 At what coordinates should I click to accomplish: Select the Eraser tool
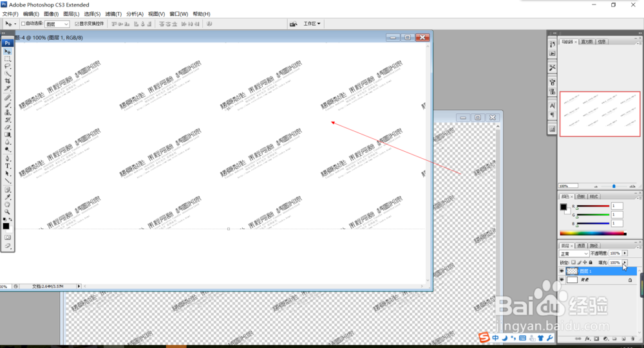[x=7, y=127]
